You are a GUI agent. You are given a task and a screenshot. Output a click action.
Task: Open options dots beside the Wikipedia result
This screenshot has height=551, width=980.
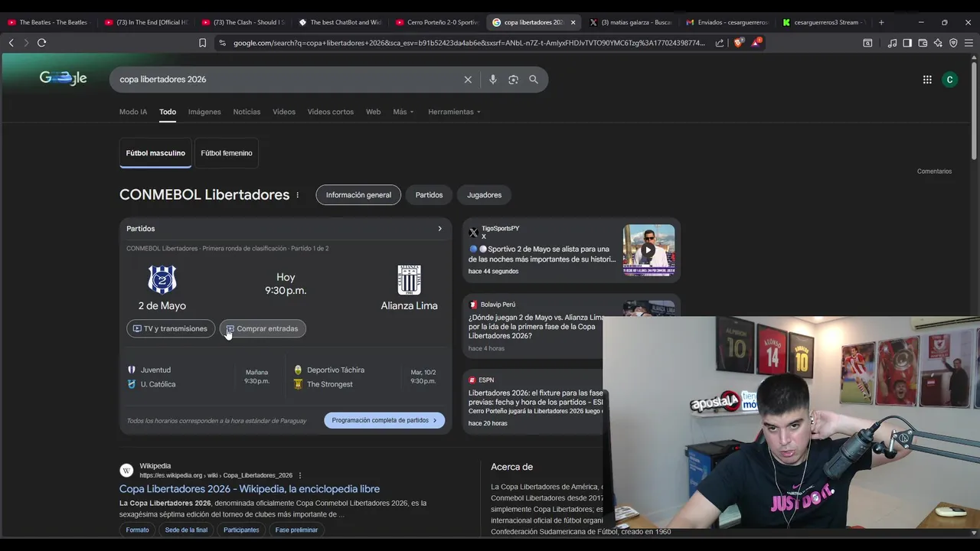(x=300, y=475)
